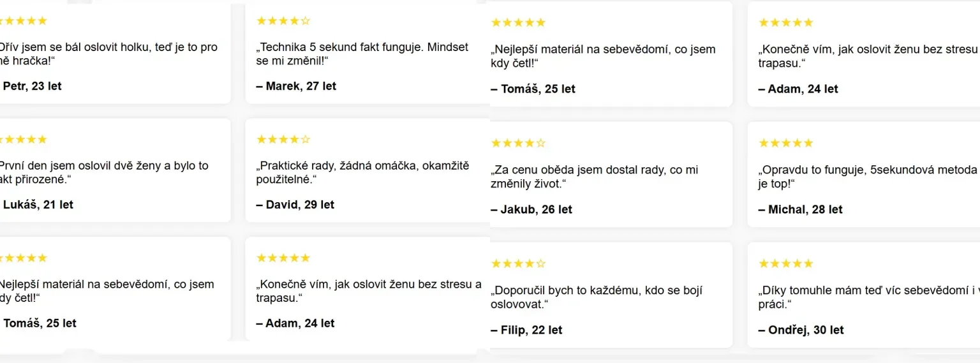Select the "Opravdu to funguje" testimonial quote

pyautogui.click(x=867, y=177)
